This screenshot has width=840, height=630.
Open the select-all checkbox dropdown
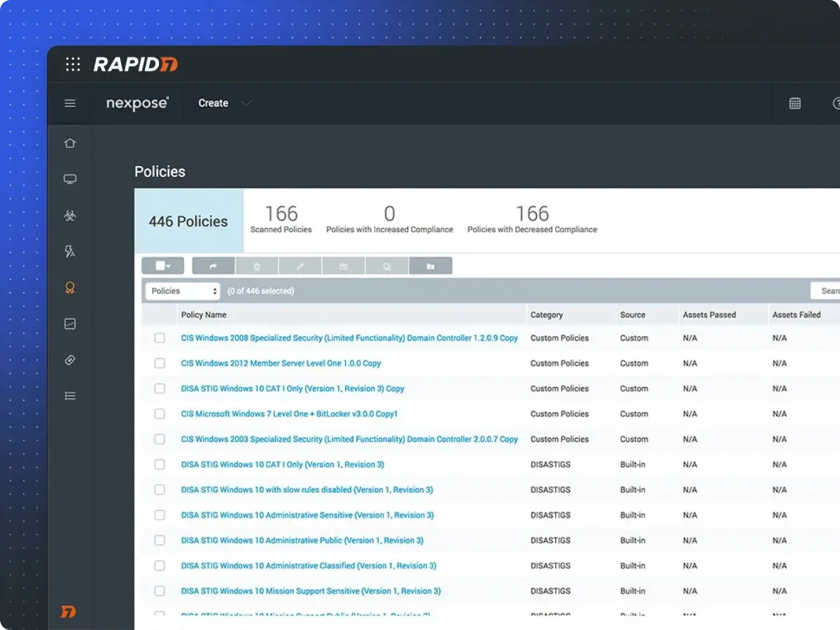[163, 266]
